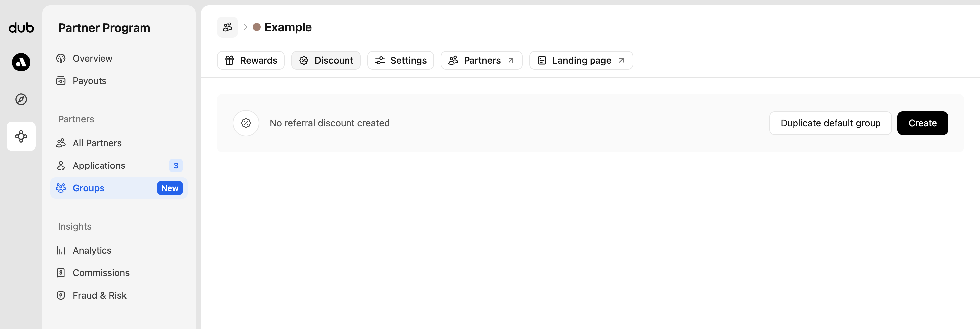Click Duplicate default group button
The image size is (980, 329).
831,123
